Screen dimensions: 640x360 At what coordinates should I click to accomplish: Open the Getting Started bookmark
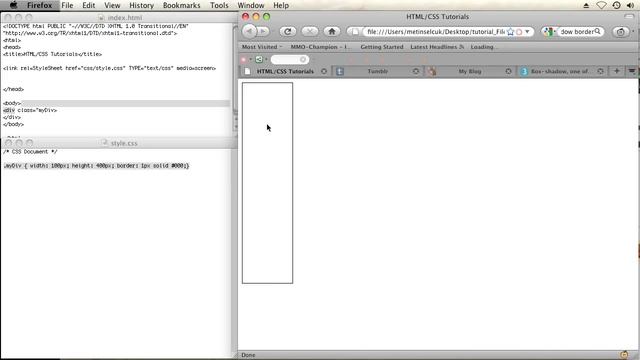point(382,47)
